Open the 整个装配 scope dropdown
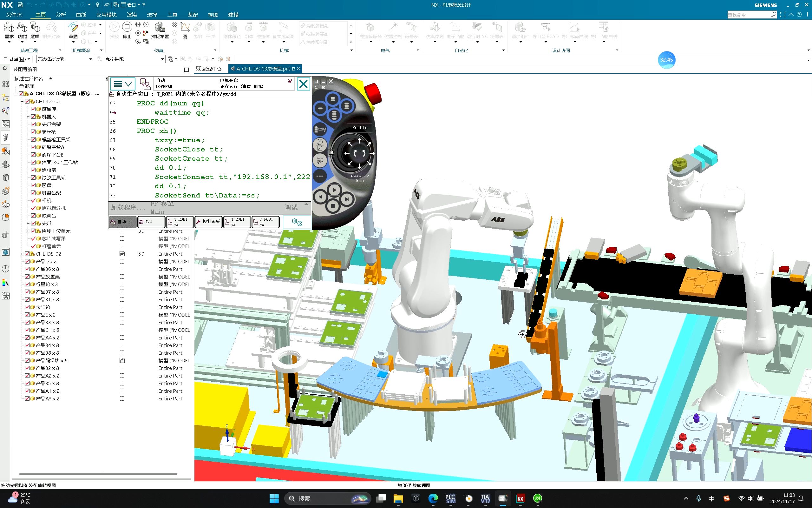The height and width of the screenshot is (508, 812). (135, 59)
